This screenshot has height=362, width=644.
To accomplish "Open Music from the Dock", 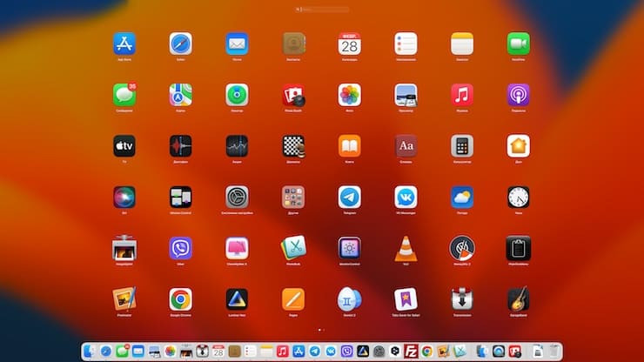I will [282, 352].
